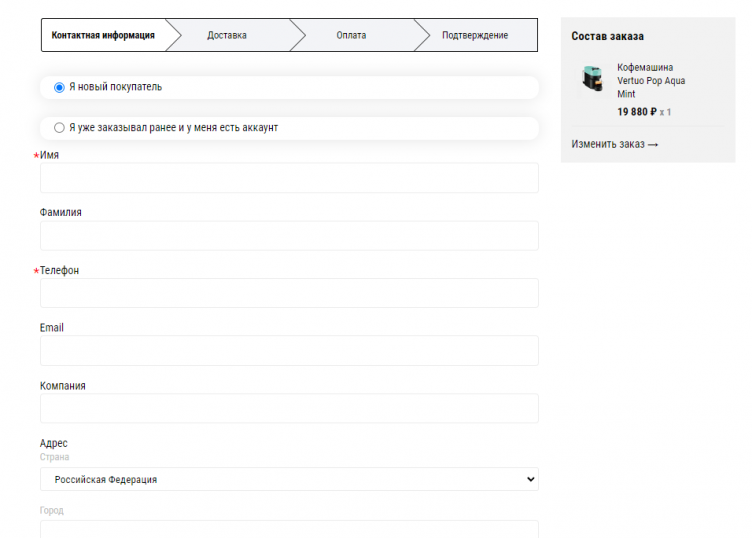
Task: Open the country dropdown 'Российская Федерация'
Action: [289, 479]
